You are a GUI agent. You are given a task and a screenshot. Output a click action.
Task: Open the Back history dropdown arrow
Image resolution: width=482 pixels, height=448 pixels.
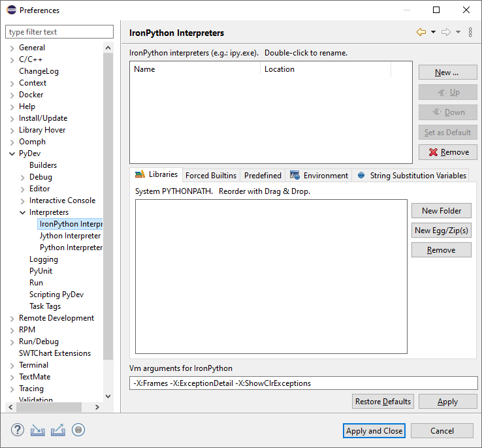(433, 33)
